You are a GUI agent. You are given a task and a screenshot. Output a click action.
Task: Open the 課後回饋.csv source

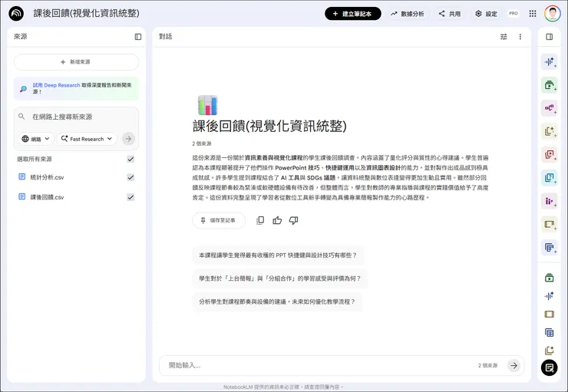coord(47,197)
